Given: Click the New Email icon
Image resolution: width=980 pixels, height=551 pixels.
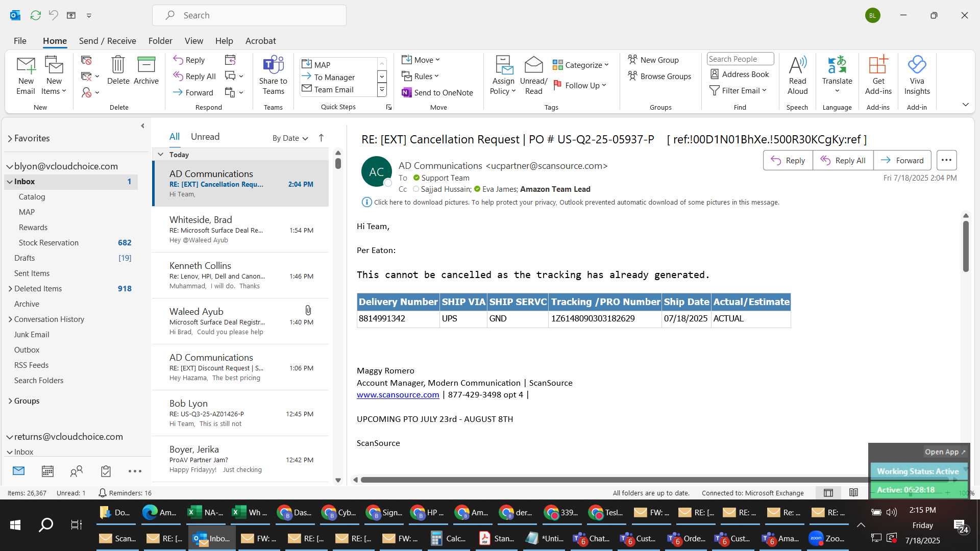Looking at the screenshot, I should (26, 76).
